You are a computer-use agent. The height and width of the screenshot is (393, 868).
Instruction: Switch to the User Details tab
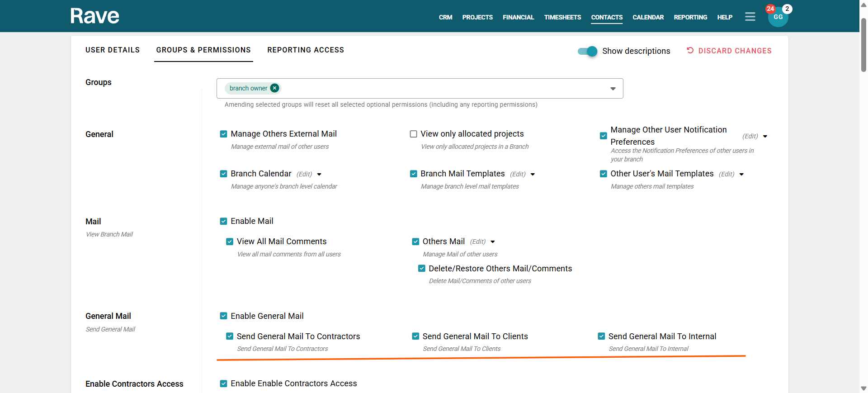pos(113,50)
